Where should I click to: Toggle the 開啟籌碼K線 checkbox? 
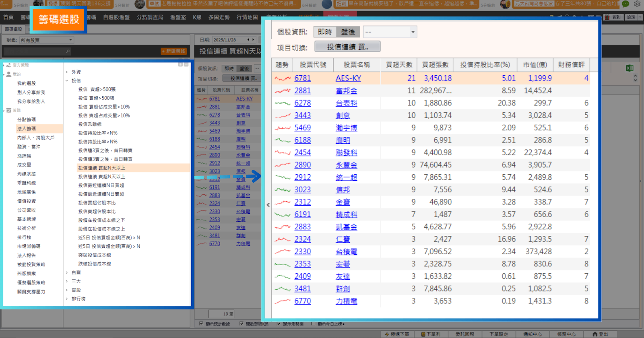click(x=242, y=324)
